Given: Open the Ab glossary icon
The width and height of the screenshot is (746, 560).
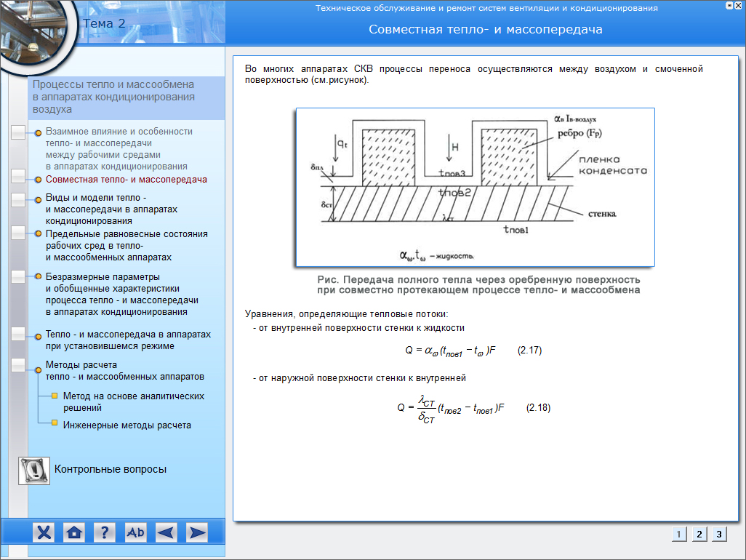Looking at the screenshot, I should click(x=135, y=532).
